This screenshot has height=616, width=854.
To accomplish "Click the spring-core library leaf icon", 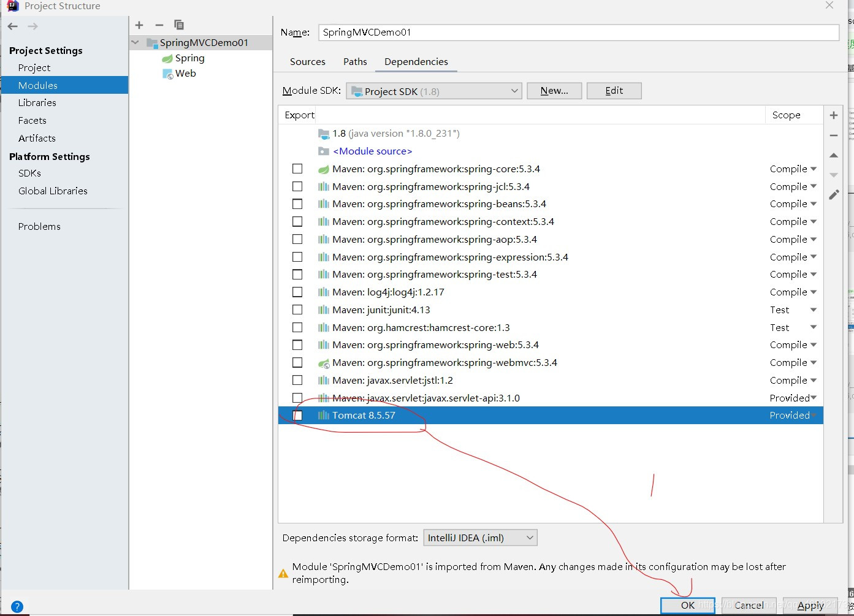I will (x=324, y=169).
